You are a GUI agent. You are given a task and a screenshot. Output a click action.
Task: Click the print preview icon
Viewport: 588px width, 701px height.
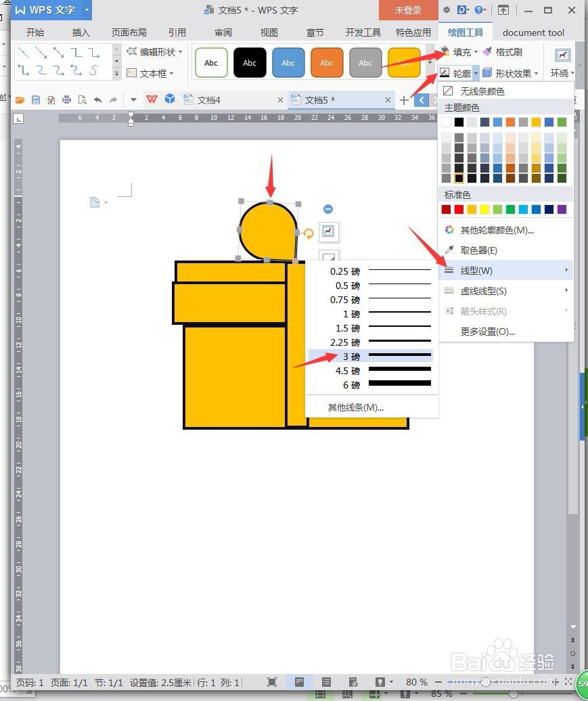click(x=83, y=99)
